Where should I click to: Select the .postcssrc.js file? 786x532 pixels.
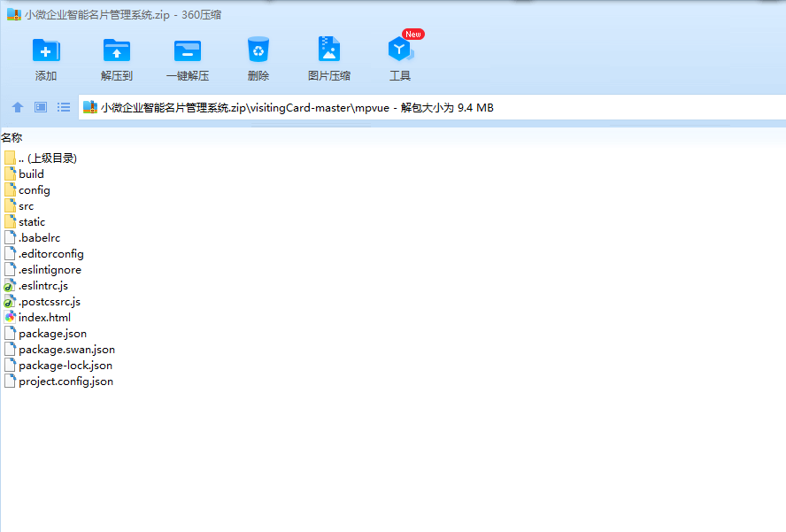coord(42,302)
